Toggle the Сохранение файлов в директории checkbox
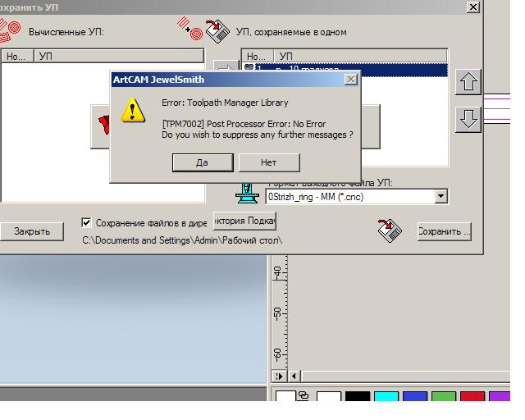This screenshot has height=420, width=525. [86, 222]
